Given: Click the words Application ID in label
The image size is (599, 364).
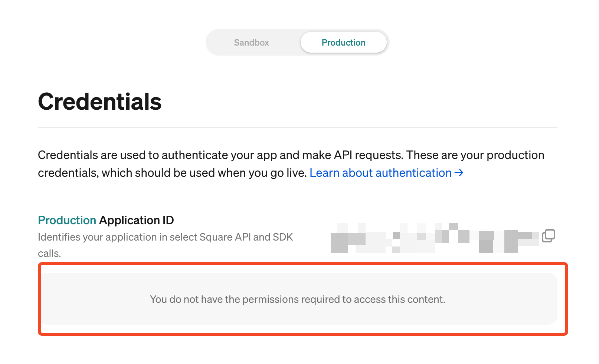Looking at the screenshot, I should pyautogui.click(x=137, y=220).
